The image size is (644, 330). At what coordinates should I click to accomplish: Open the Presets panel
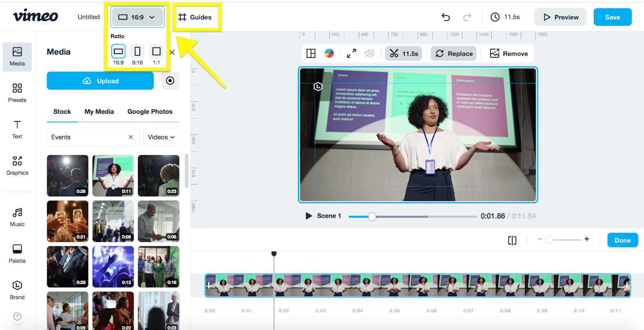click(x=17, y=93)
